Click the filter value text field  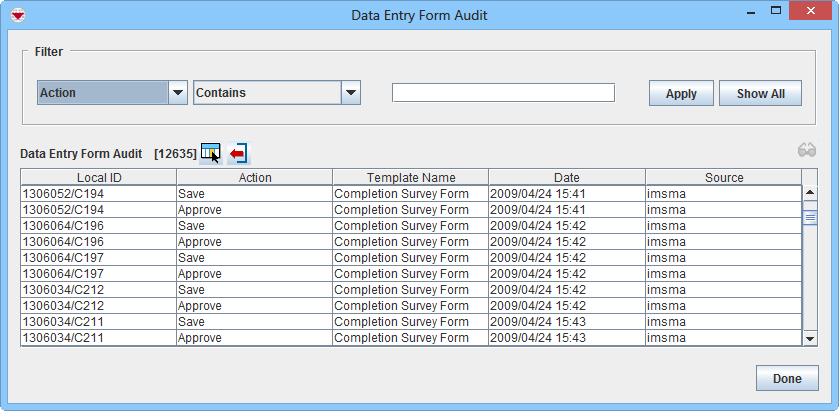(x=502, y=93)
